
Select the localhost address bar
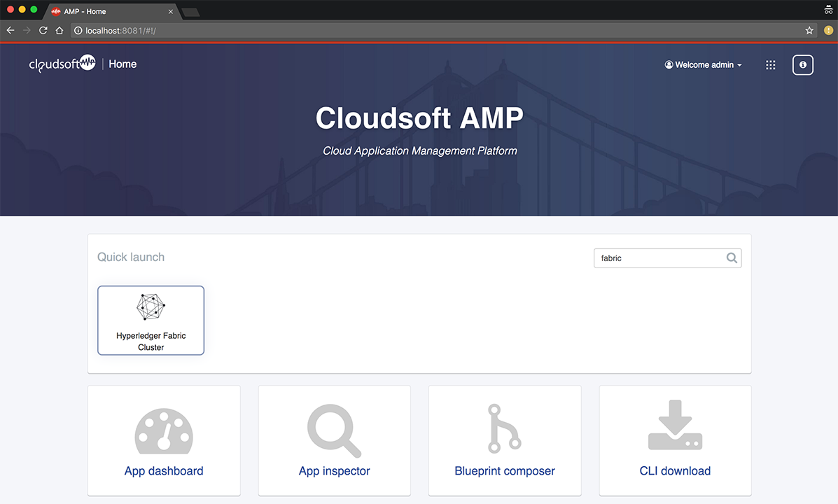pyautogui.click(x=444, y=31)
